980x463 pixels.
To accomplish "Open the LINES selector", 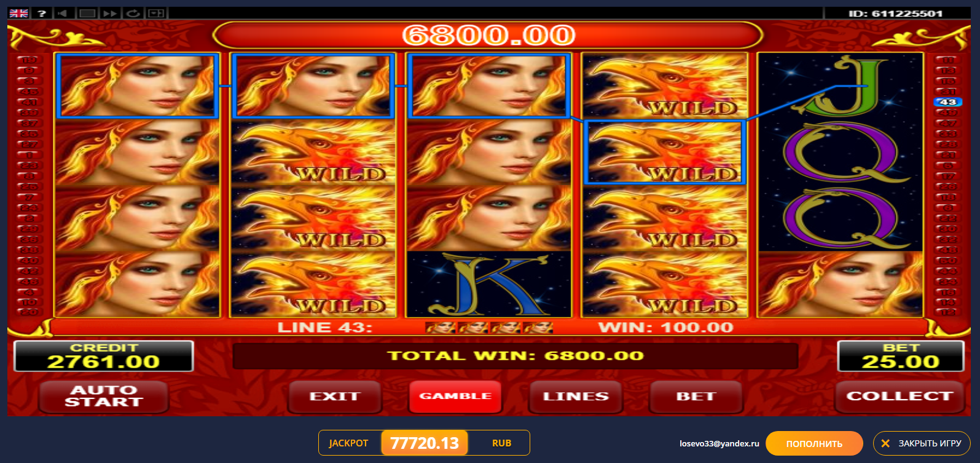I will pyautogui.click(x=576, y=397).
